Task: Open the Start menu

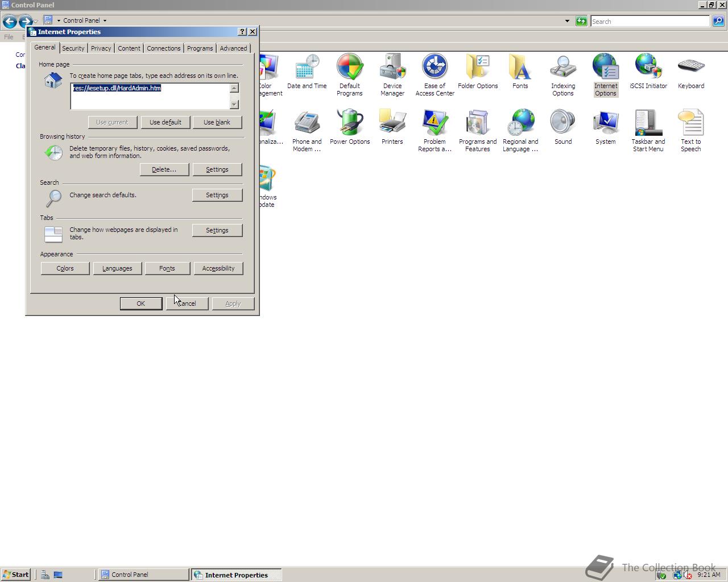Action: pyautogui.click(x=15, y=575)
